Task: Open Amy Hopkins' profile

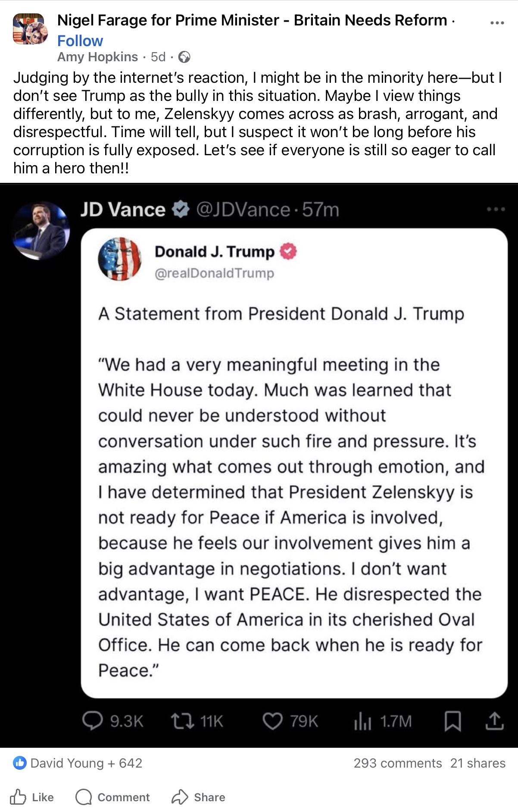Action: click(x=97, y=57)
